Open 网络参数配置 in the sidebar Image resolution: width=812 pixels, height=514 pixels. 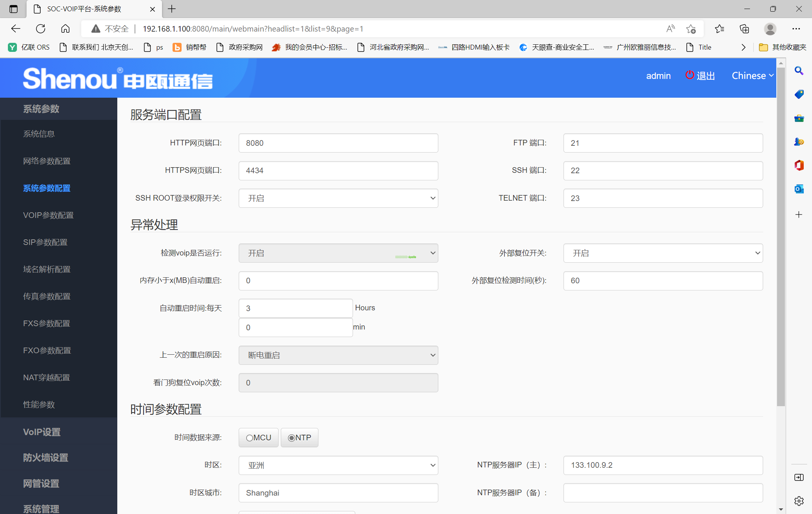(47, 161)
